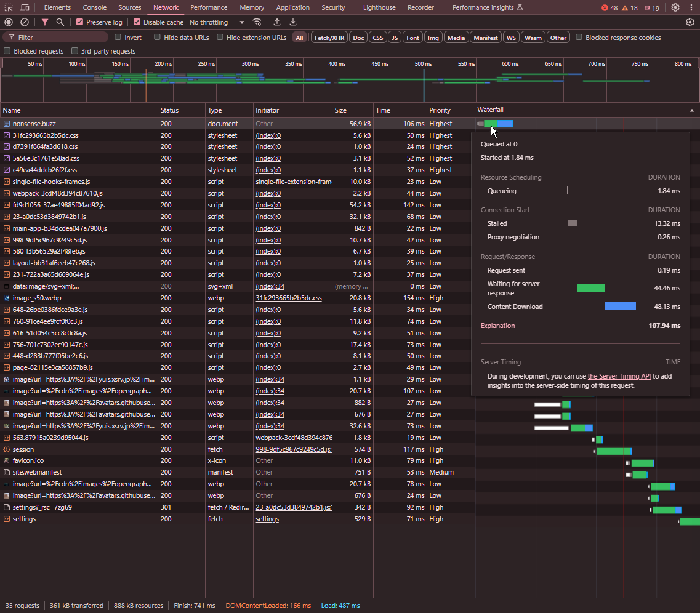Image resolution: width=700 pixels, height=613 pixels.
Task: Clear the network log
Action: tap(25, 22)
